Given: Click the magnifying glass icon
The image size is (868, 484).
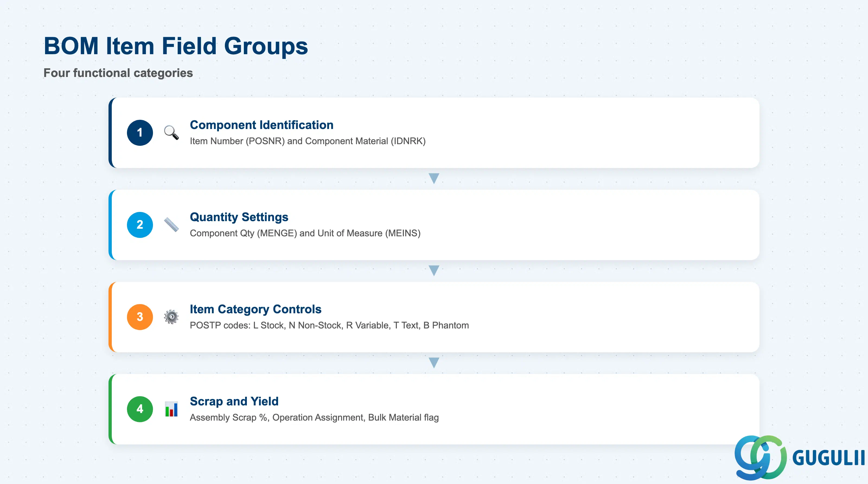Looking at the screenshot, I should point(171,133).
